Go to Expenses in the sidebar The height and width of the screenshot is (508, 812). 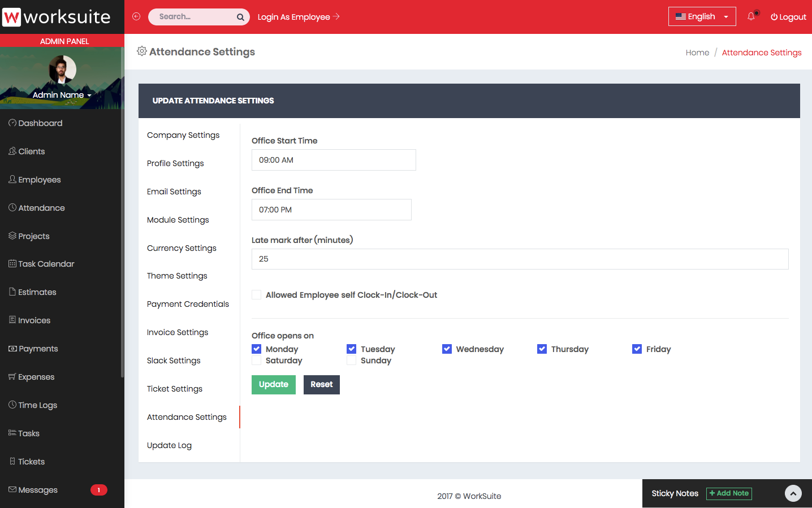pos(36,377)
